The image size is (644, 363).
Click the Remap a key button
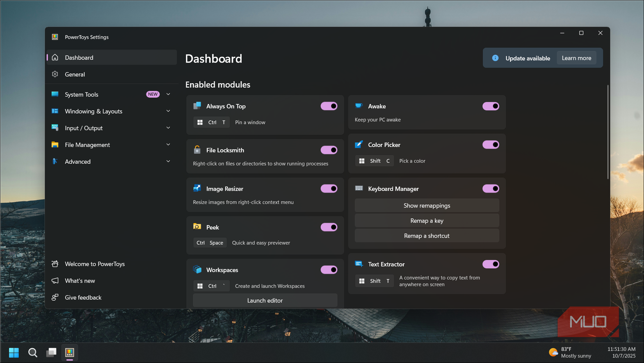427,221
